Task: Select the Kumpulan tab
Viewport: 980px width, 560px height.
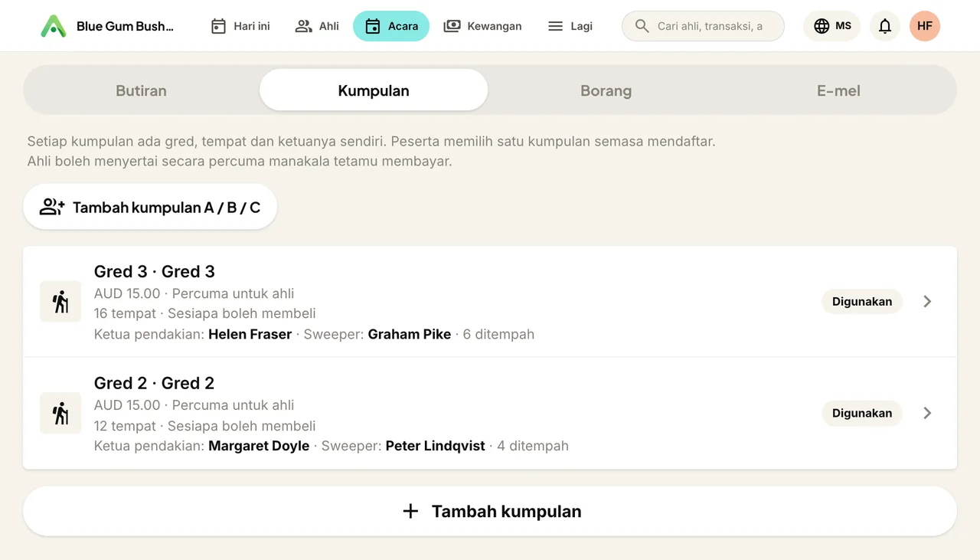Action: coord(374,90)
